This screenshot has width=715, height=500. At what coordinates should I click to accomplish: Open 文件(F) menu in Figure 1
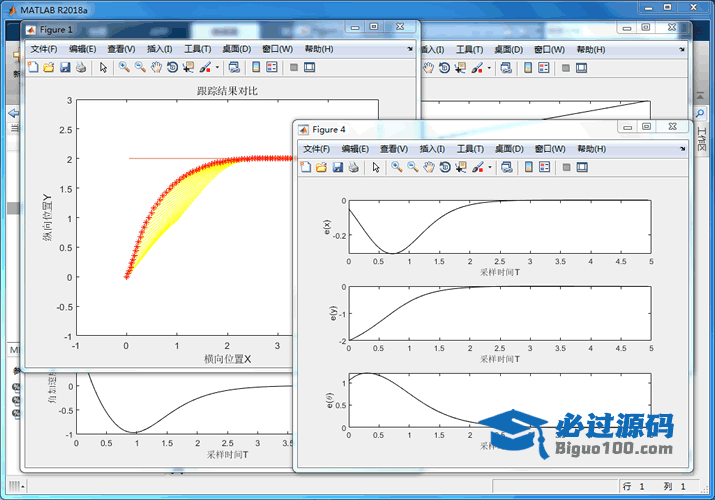coord(44,49)
